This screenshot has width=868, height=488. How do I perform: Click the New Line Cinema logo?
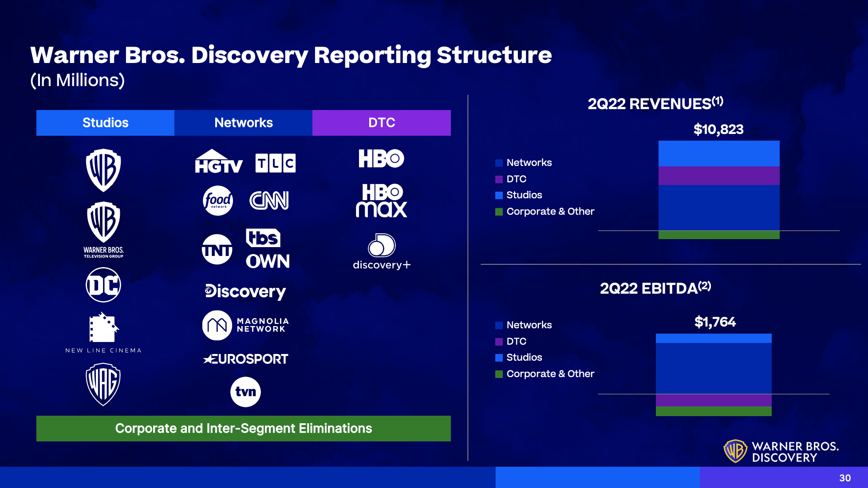(x=103, y=333)
